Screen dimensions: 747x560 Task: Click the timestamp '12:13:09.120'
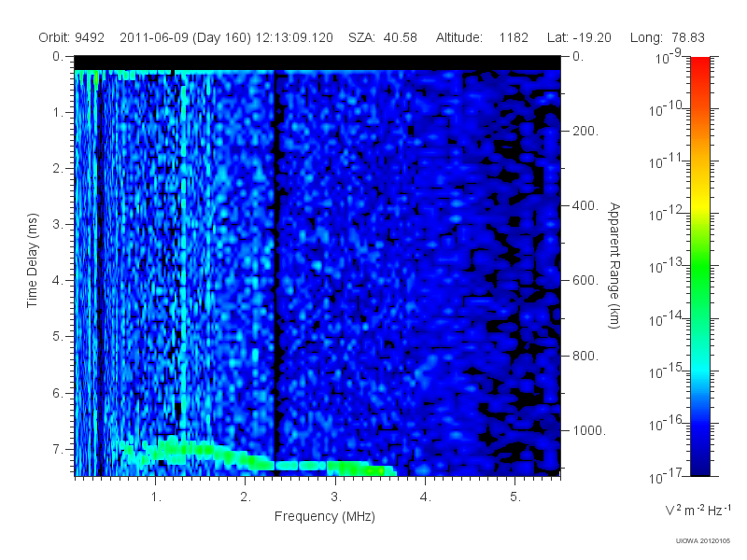click(294, 37)
